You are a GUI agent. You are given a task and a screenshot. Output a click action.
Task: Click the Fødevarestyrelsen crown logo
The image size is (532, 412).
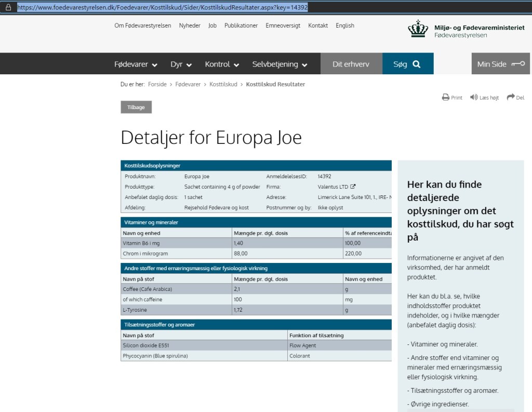(418, 29)
